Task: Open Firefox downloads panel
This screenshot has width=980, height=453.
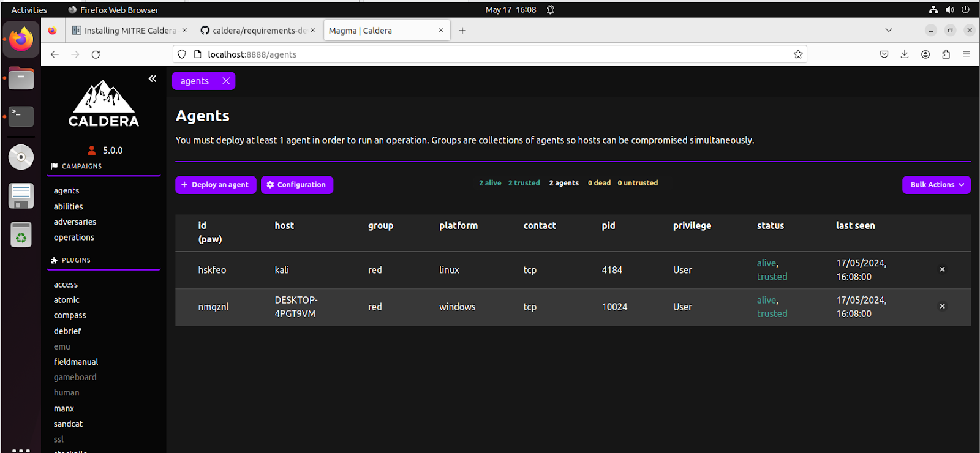Action: click(x=905, y=54)
